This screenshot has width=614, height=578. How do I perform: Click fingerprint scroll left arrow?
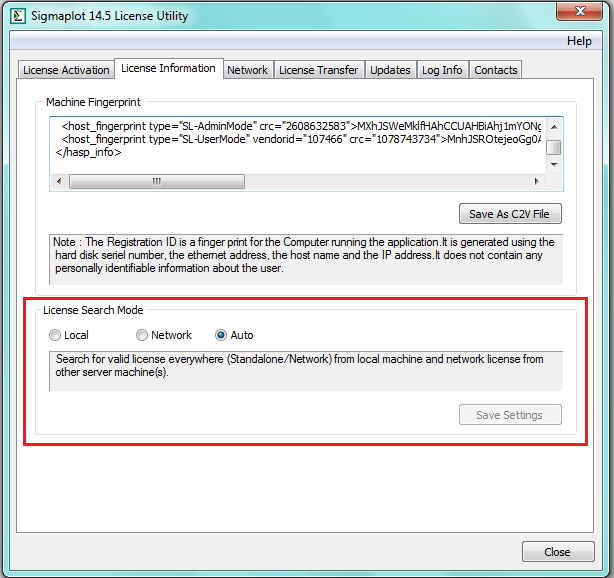pyautogui.click(x=59, y=181)
